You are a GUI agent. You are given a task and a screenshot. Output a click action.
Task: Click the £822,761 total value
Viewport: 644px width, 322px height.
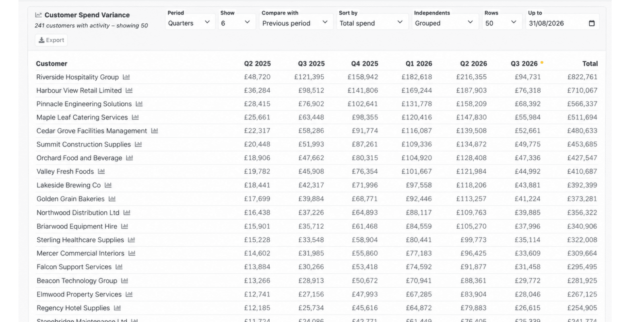pos(582,77)
